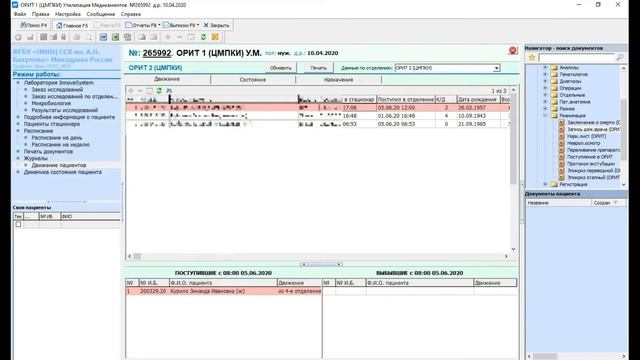The height and width of the screenshot is (360, 640).
Task: Open Поступление в ОРИТ document
Action: [589, 157]
